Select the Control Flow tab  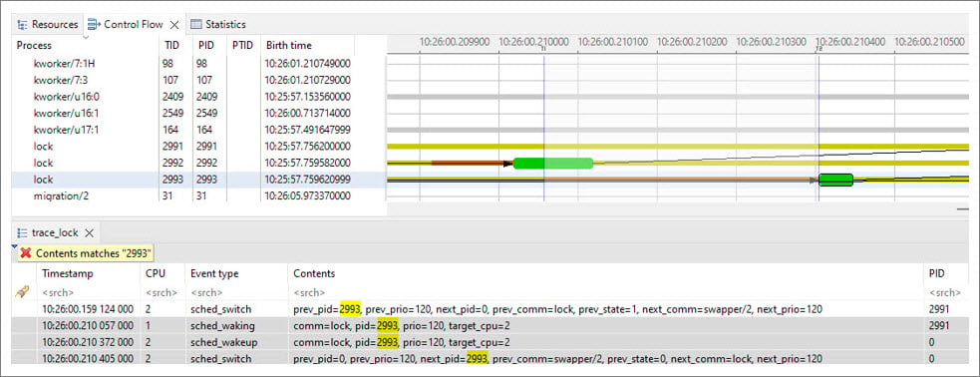133,24
